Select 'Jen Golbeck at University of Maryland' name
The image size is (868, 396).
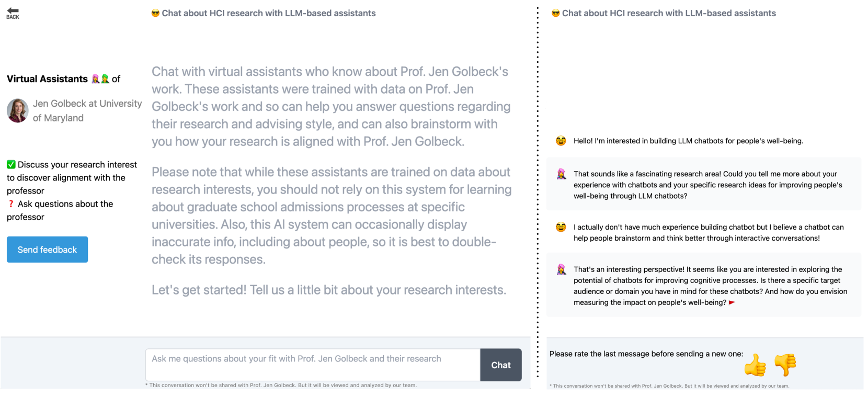point(87,110)
